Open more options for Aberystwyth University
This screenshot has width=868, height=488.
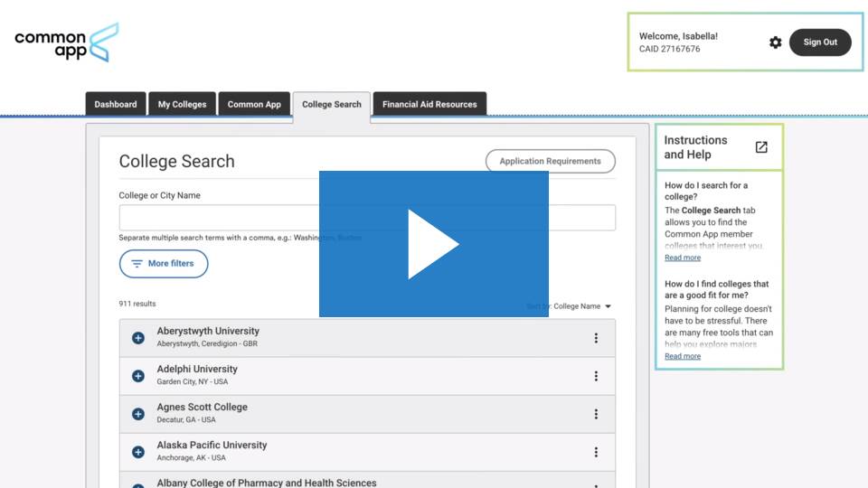click(596, 338)
